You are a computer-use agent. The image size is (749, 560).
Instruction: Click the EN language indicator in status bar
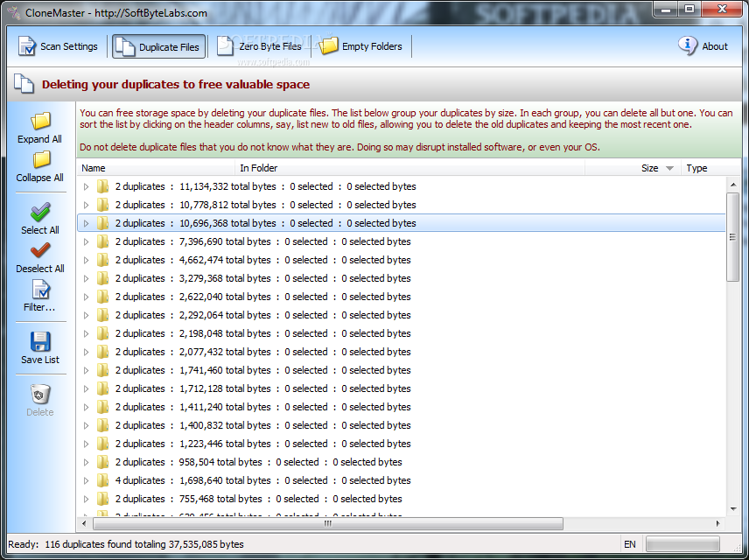pos(630,544)
